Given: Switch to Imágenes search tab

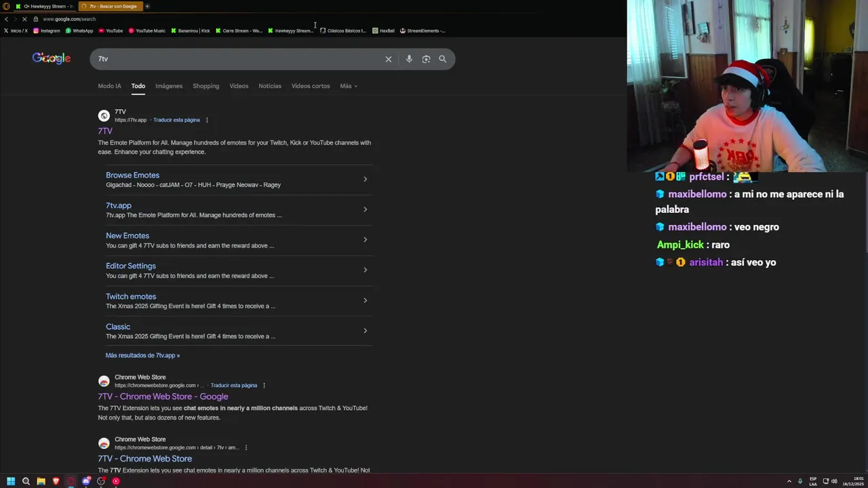Looking at the screenshot, I should pos(169,86).
